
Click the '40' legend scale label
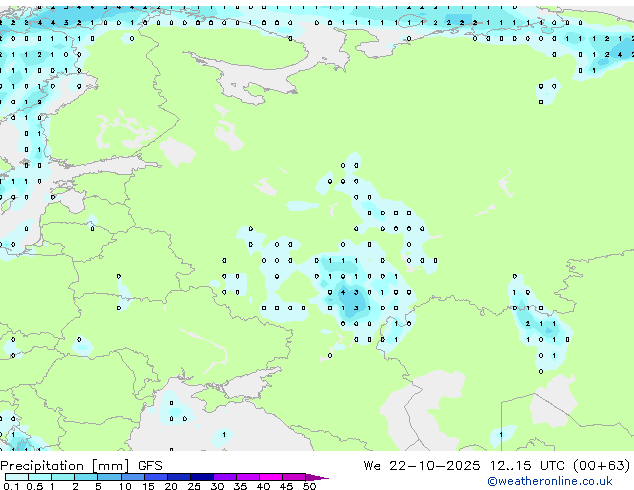(263, 486)
